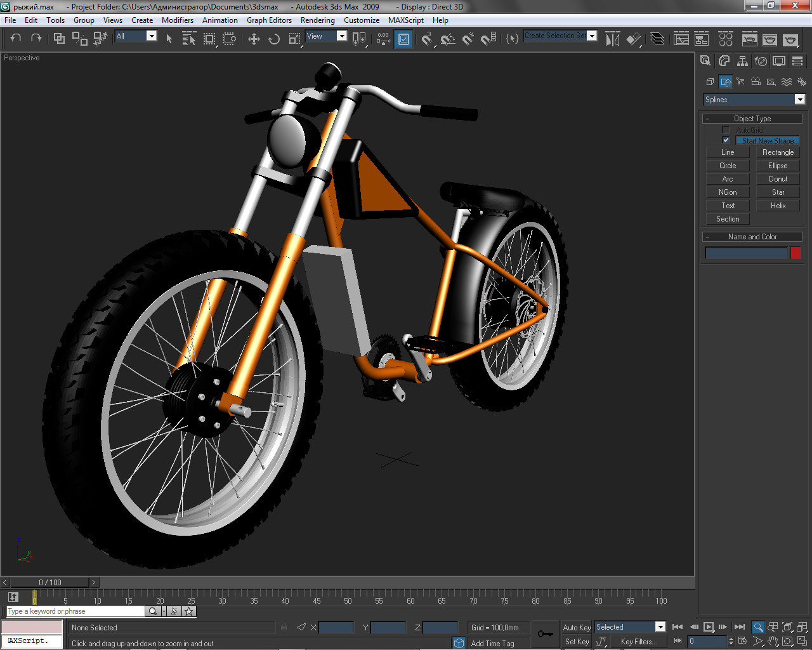Collapse the Object Type rollout
Screen dimensions: 812x650
click(x=752, y=119)
